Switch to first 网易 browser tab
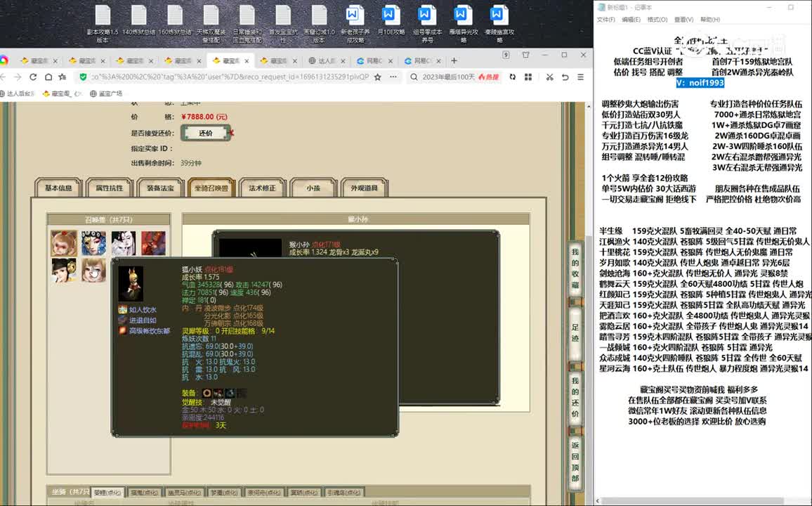The width and height of the screenshot is (812, 506). click(x=375, y=60)
